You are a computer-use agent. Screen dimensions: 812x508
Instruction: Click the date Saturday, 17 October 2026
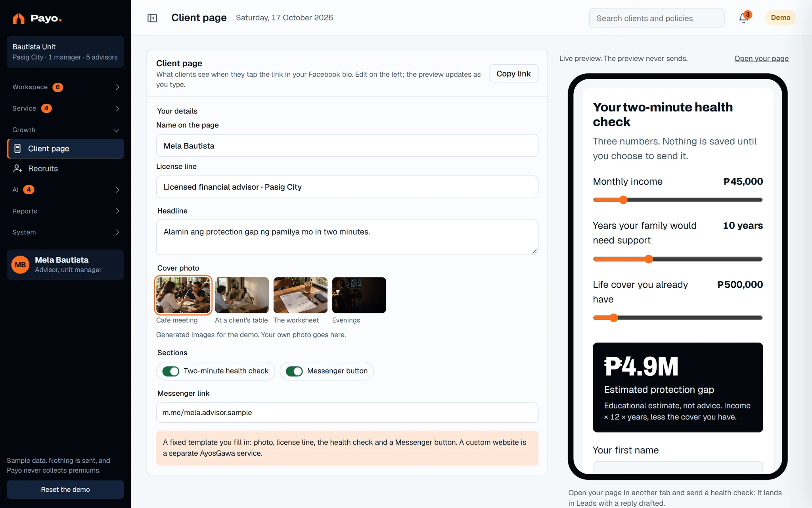click(x=284, y=18)
